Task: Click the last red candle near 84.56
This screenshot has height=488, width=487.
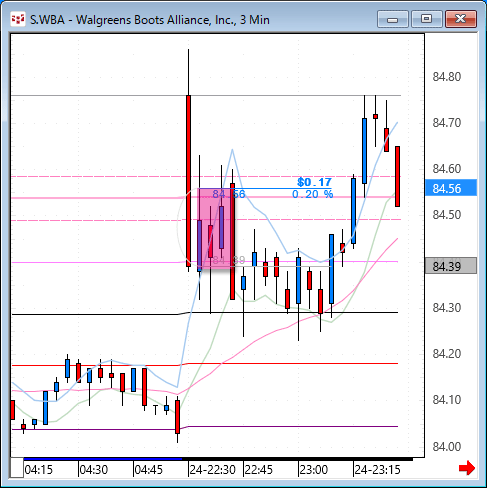Action: click(397, 176)
